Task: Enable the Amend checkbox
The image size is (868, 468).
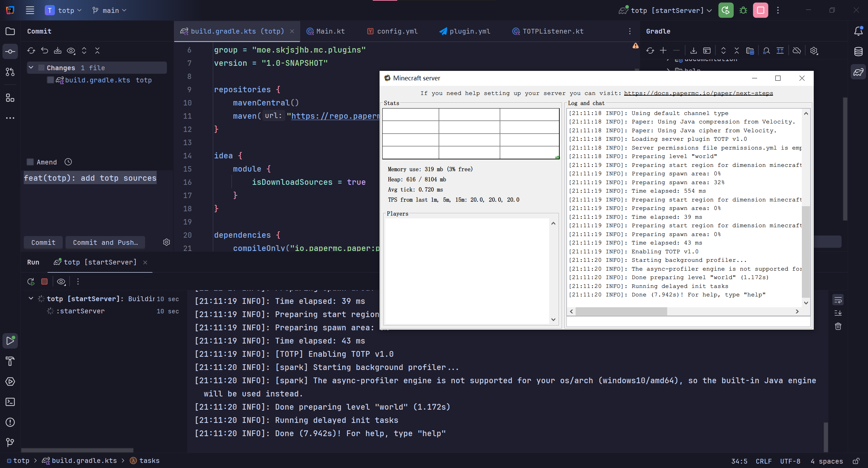Action: point(30,162)
